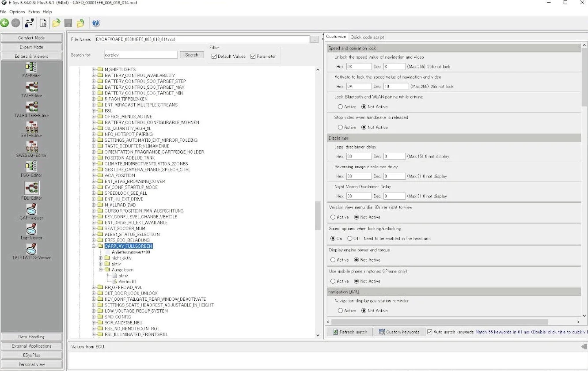This screenshot has width=588, height=371.
Task: Click the grey save disk toolbar icon
Action: pyautogui.click(x=68, y=23)
